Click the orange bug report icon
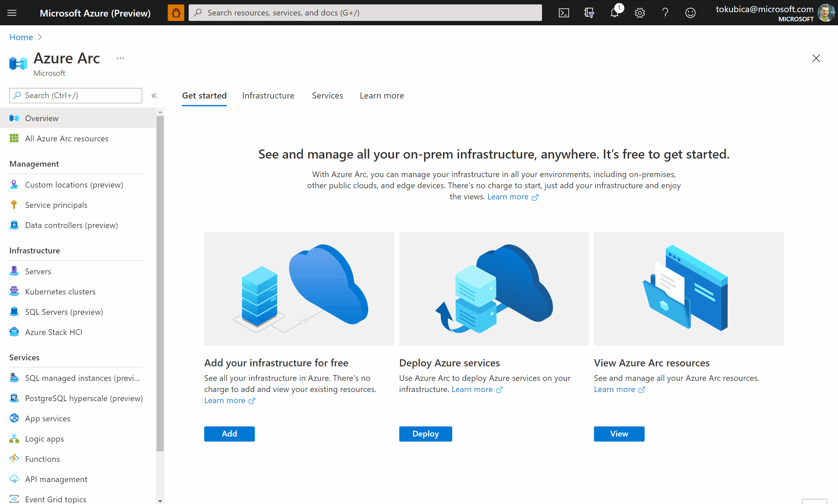 tap(175, 13)
